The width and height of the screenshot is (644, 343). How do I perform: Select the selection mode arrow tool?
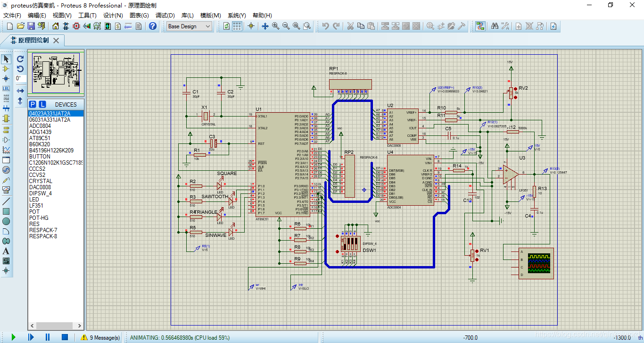coord(6,59)
